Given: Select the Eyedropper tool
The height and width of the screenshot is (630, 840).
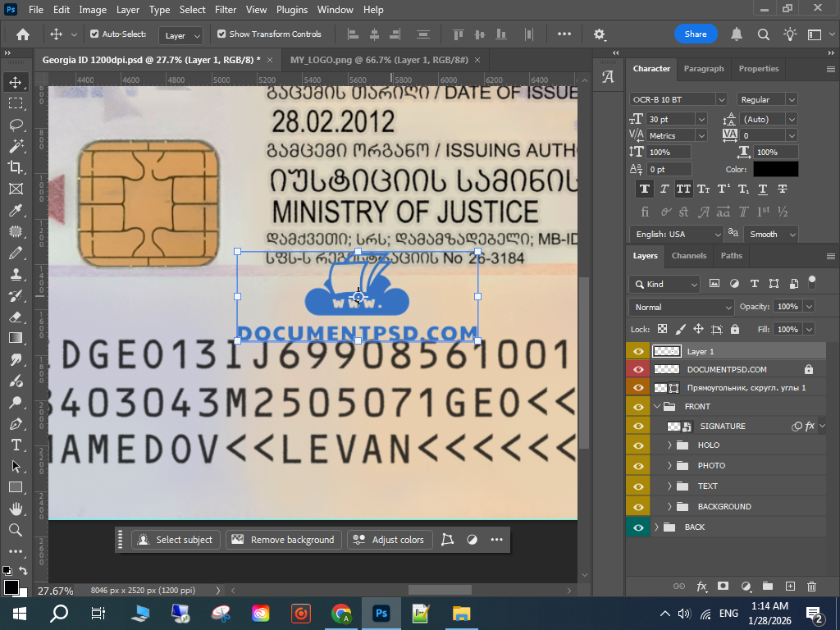Looking at the screenshot, I should [x=15, y=210].
